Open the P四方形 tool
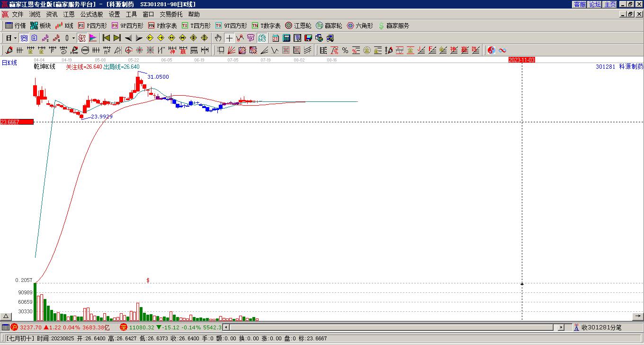Viewport: 644px width, 345px height. pyautogui.click(x=92, y=26)
